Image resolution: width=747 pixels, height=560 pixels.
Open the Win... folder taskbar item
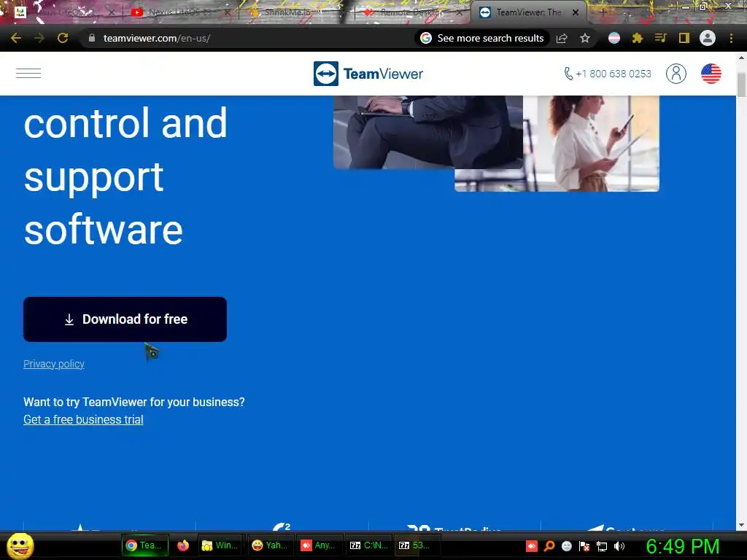point(220,545)
